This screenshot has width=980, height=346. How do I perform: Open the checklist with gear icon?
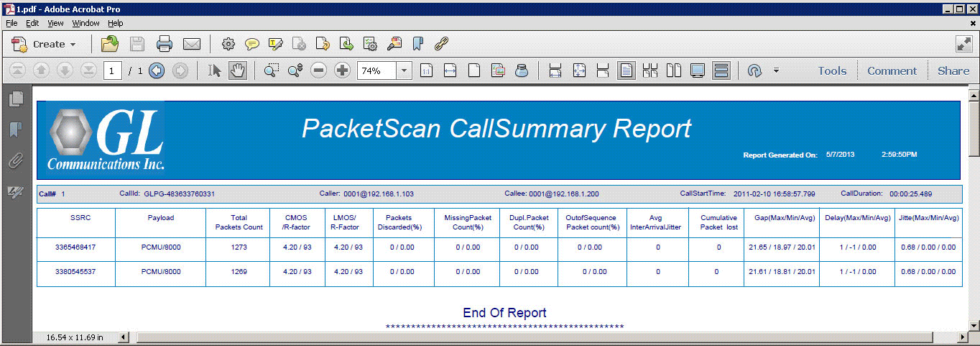(x=371, y=44)
